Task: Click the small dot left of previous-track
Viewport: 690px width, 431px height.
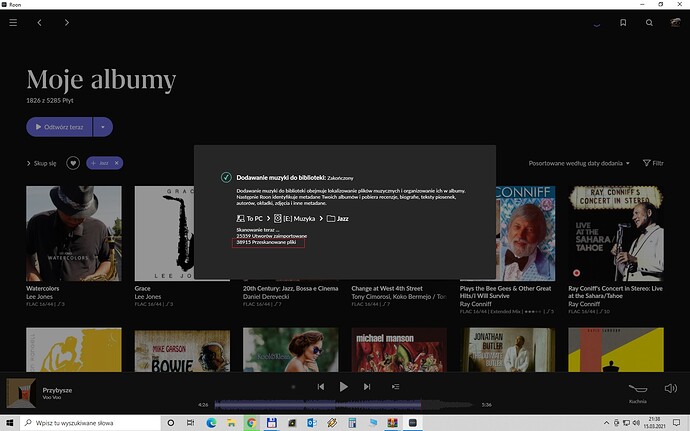Action: click(x=293, y=387)
